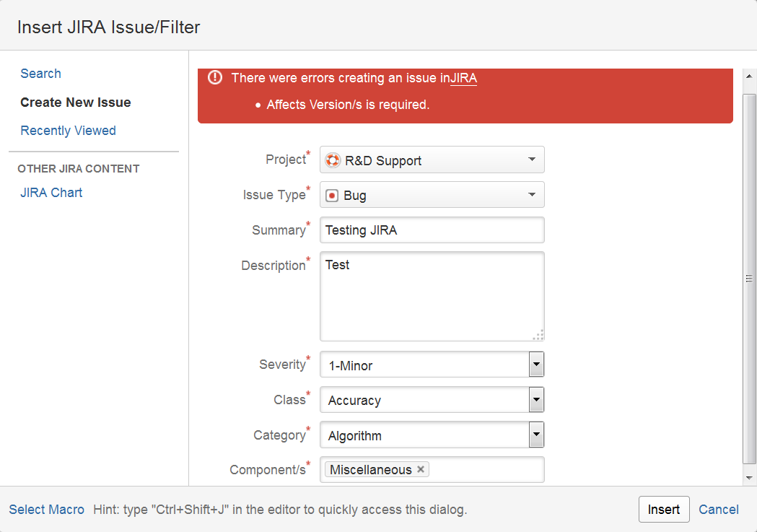Open JIRA Chart from sidebar
The height and width of the screenshot is (532, 757).
pyautogui.click(x=51, y=193)
